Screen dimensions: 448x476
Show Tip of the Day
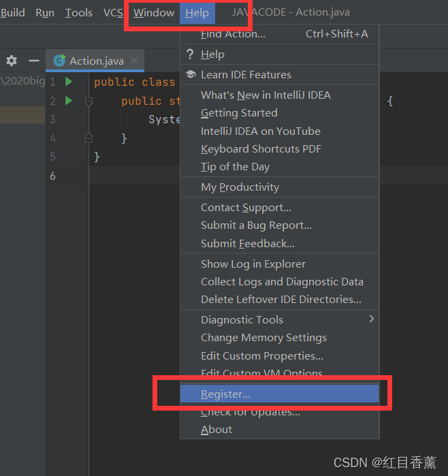(x=280, y=167)
